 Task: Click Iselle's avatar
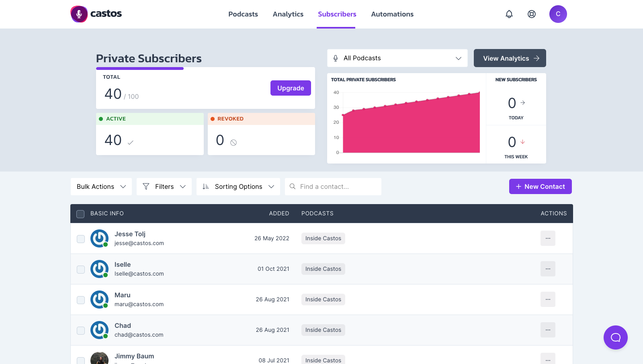pos(99,269)
